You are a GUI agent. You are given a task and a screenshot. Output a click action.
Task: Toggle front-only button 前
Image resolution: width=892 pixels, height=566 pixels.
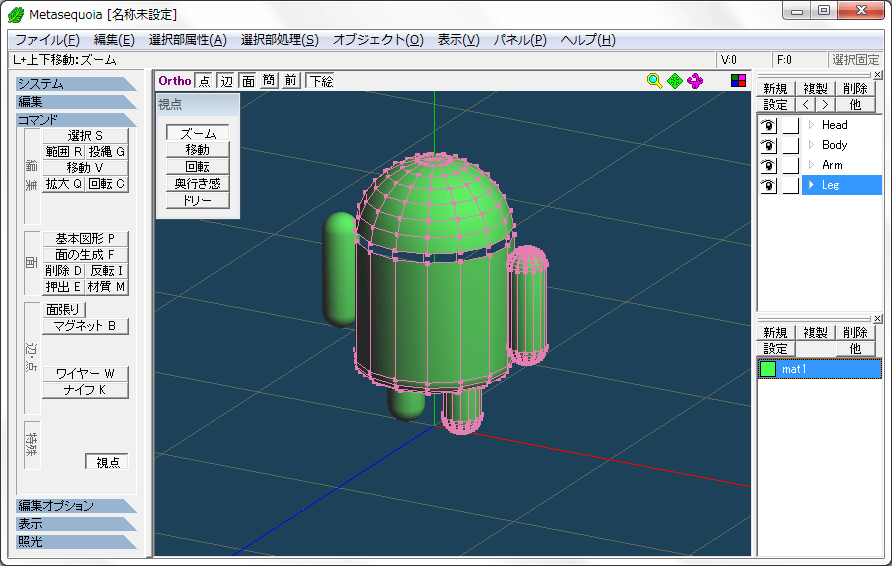[291, 81]
